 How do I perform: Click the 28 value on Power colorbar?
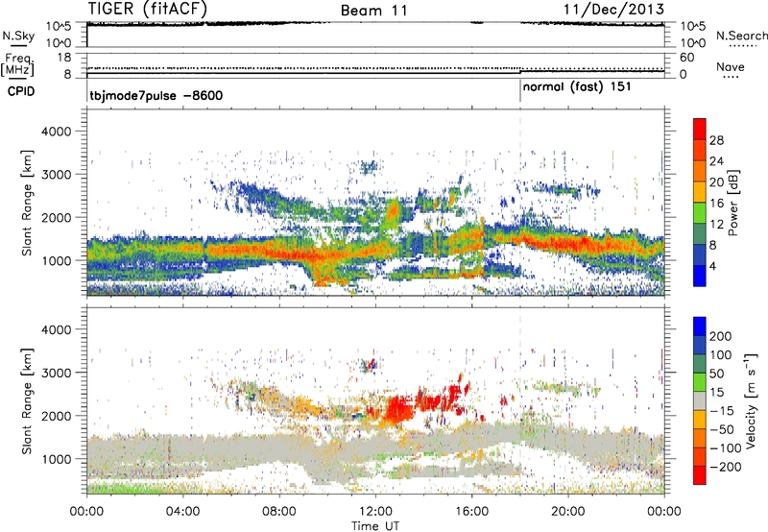pos(716,140)
